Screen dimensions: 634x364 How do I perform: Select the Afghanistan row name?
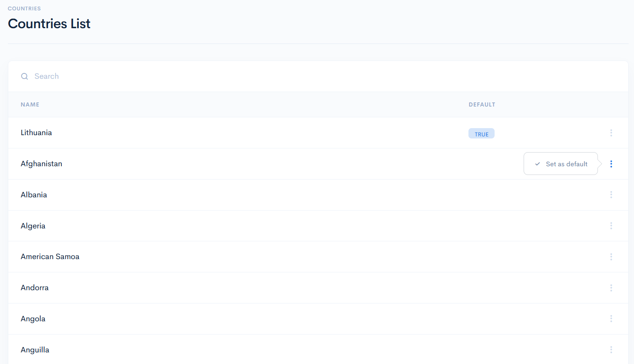[x=41, y=164]
